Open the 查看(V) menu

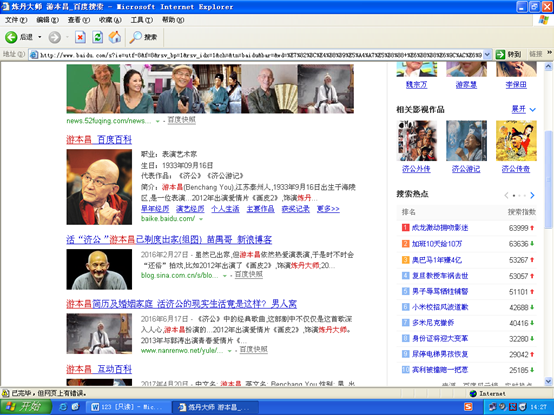coord(79,20)
